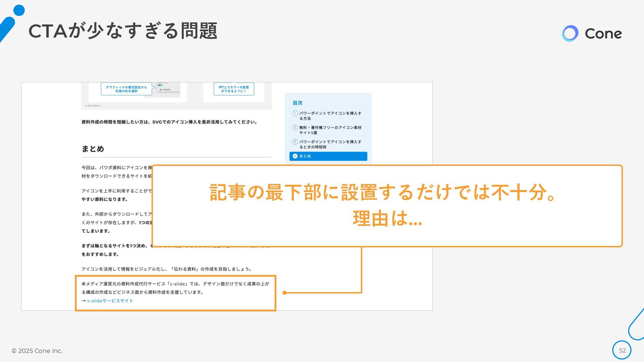This screenshot has width=644, height=362.
Task: Click the circled number 3 icon in 目次
Action: click(x=295, y=142)
